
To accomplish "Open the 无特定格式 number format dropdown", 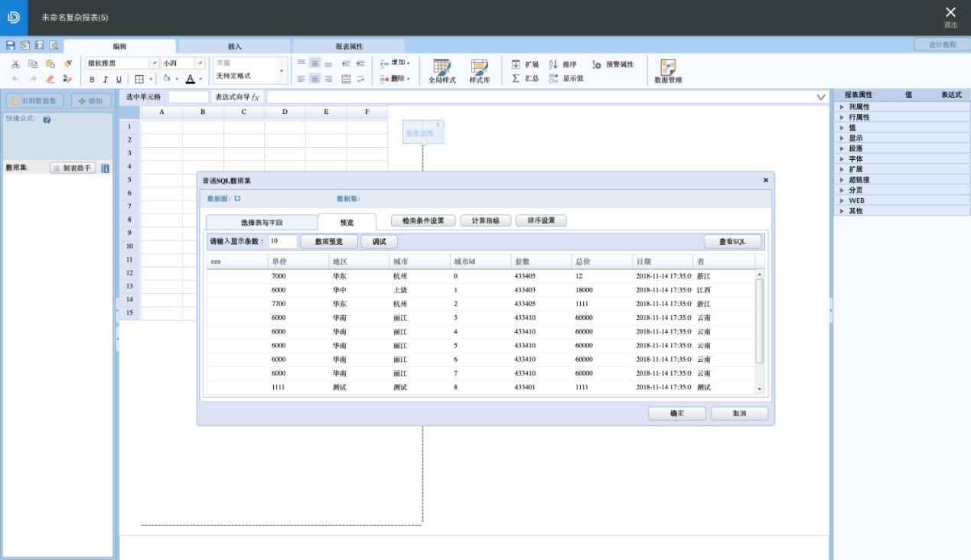I will (281, 71).
